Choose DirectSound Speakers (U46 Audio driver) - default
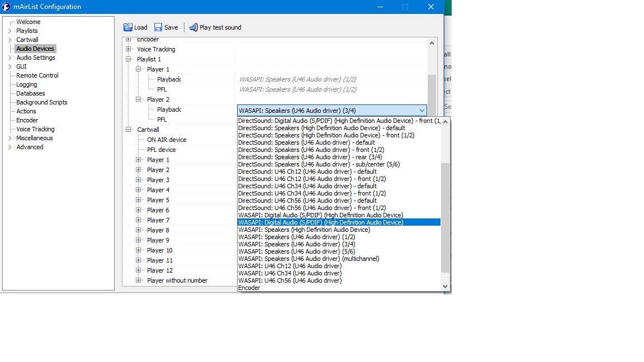 [339, 143]
